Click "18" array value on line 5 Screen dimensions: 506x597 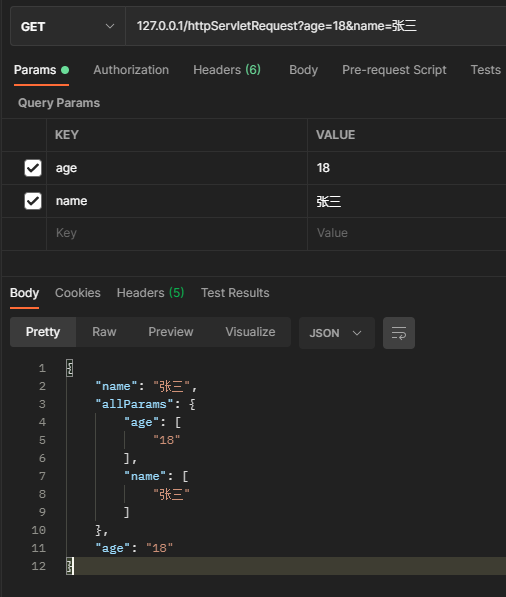coord(167,440)
